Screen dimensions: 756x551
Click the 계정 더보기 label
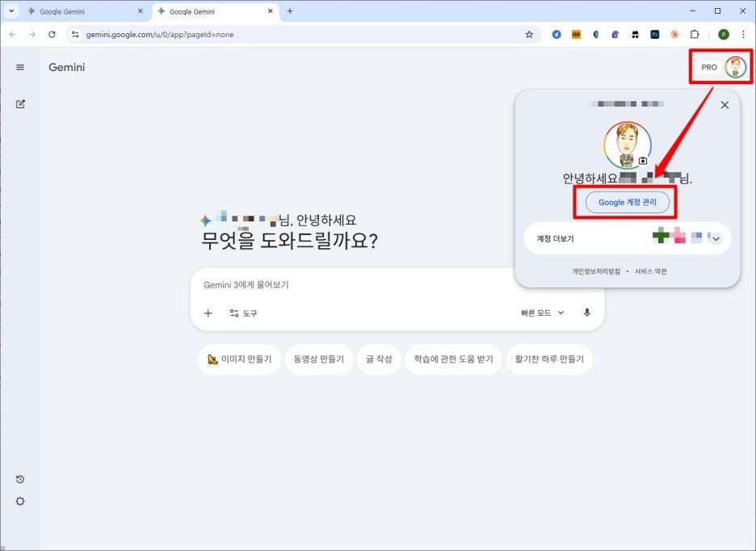coord(556,238)
